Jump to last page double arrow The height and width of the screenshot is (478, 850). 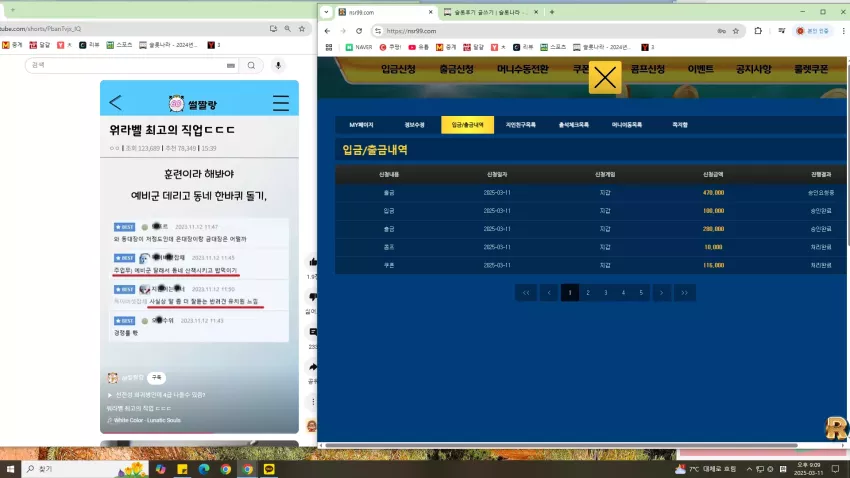click(685, 293)
